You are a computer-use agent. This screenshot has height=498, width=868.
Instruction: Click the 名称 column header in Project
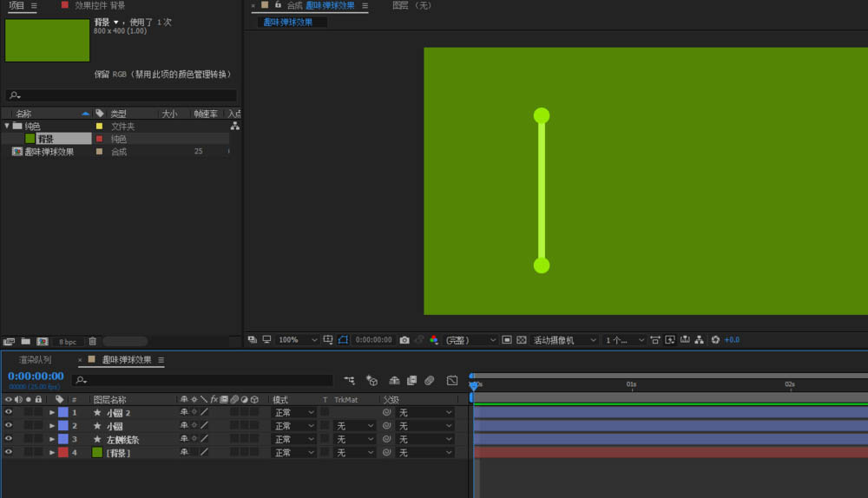pyautogui.click(x=23, y=114)
